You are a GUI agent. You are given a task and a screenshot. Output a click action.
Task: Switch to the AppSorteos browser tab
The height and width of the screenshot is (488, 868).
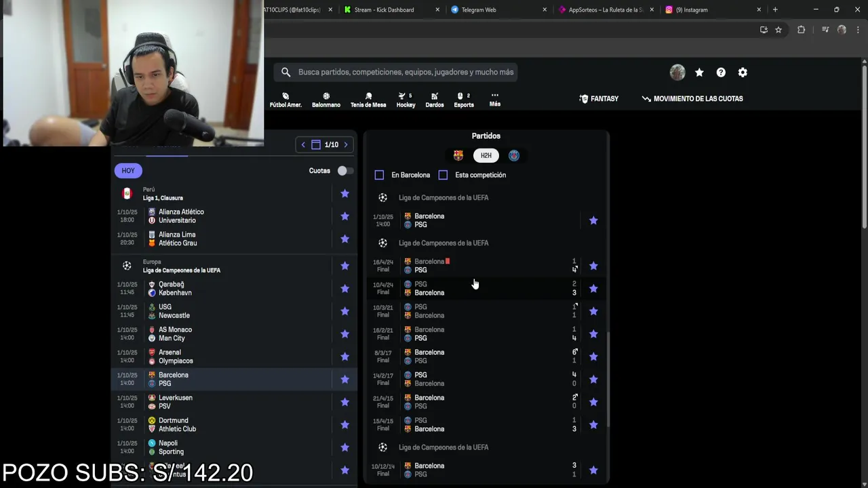pos(606,9)
